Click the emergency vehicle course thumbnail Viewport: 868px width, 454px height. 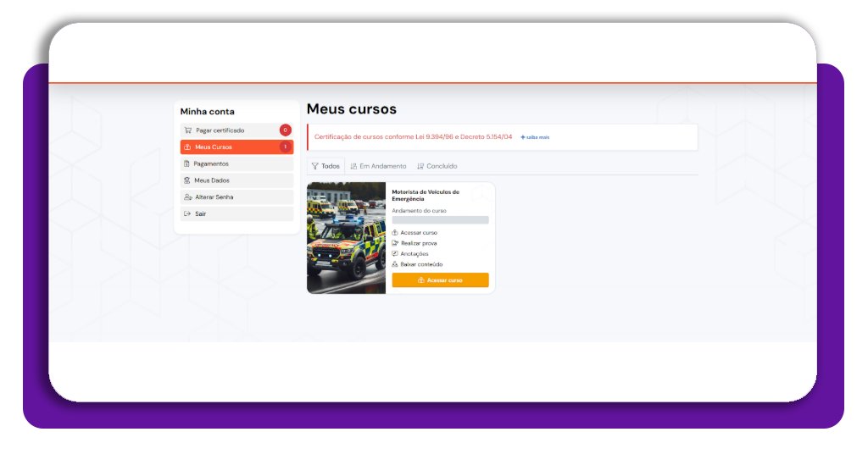pos(346,238)
